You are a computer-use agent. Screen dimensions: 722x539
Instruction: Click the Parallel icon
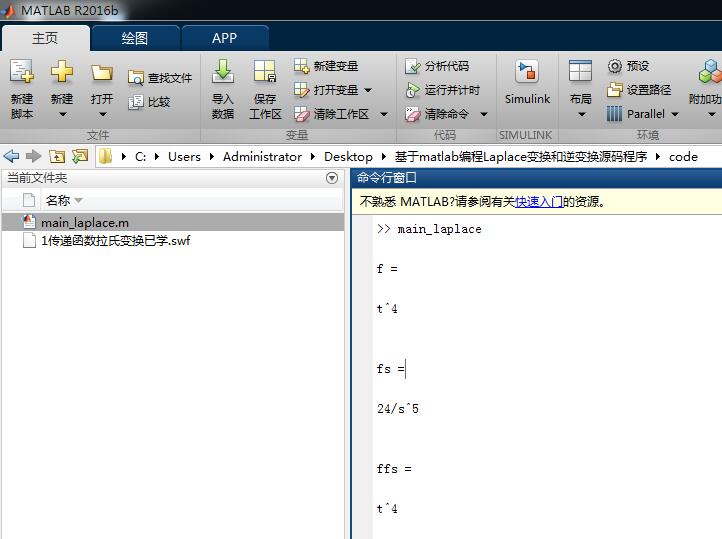(x=615, y=114)
